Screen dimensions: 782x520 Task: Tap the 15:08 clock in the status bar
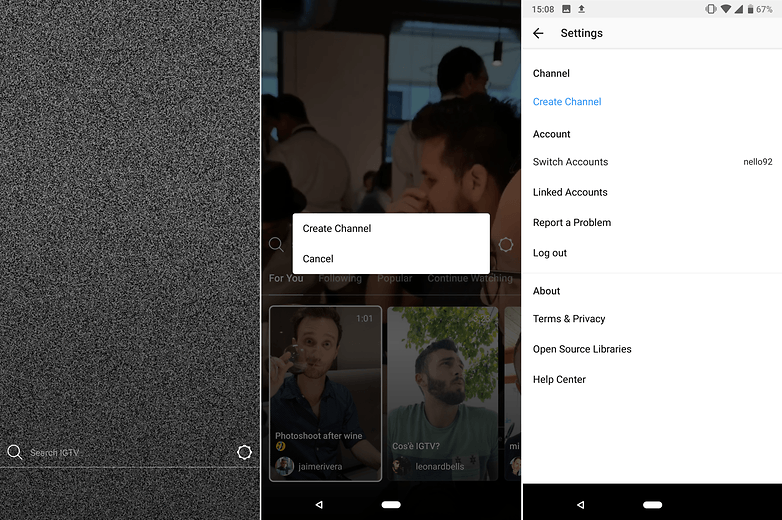(543, 9)
